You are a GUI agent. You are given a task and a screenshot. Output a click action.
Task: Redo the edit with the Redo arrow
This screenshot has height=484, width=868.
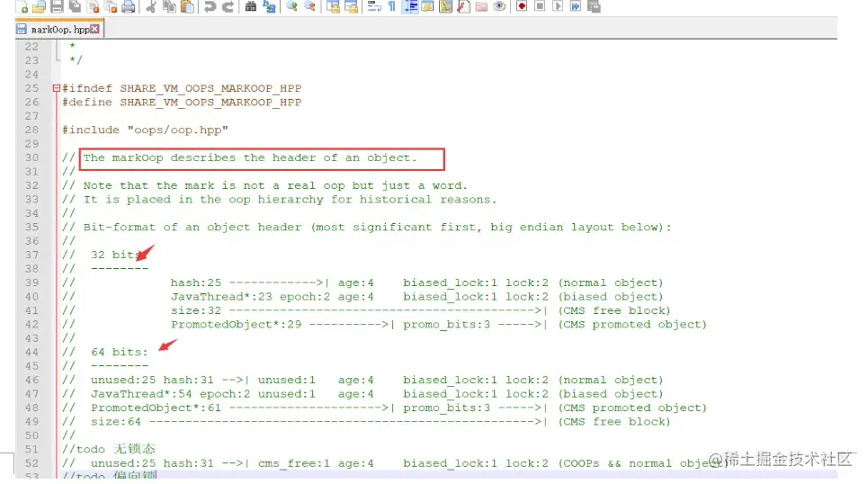[228, 6]
